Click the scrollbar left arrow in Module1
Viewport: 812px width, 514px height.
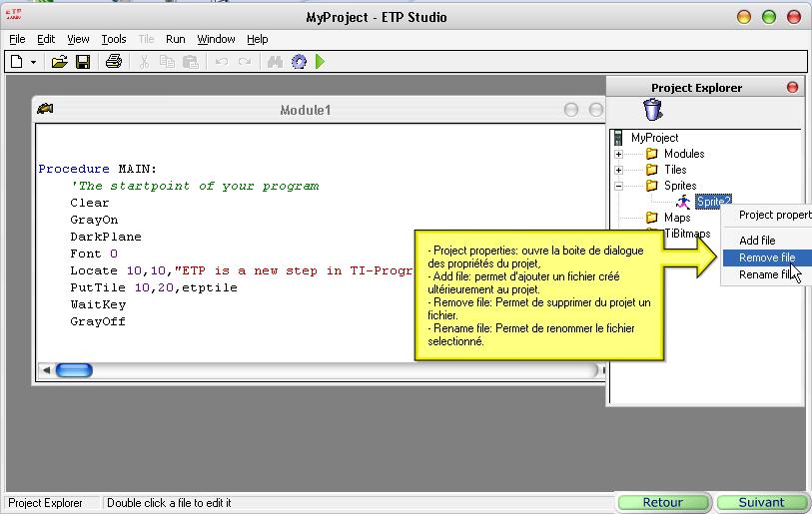[x=46, y=370]
